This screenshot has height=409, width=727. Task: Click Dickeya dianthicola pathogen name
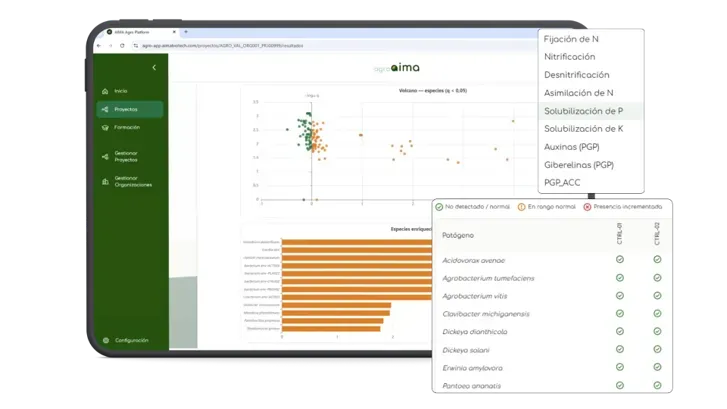(475, 332)
